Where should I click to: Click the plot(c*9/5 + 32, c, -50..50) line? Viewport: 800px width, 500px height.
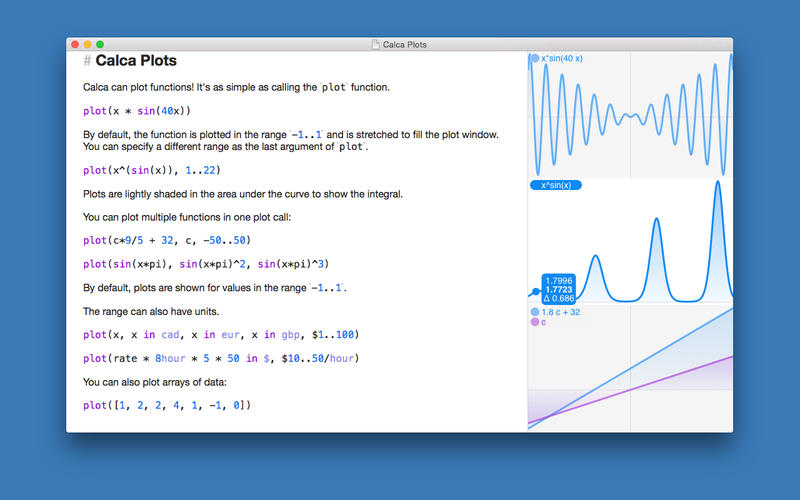(167, 240)
